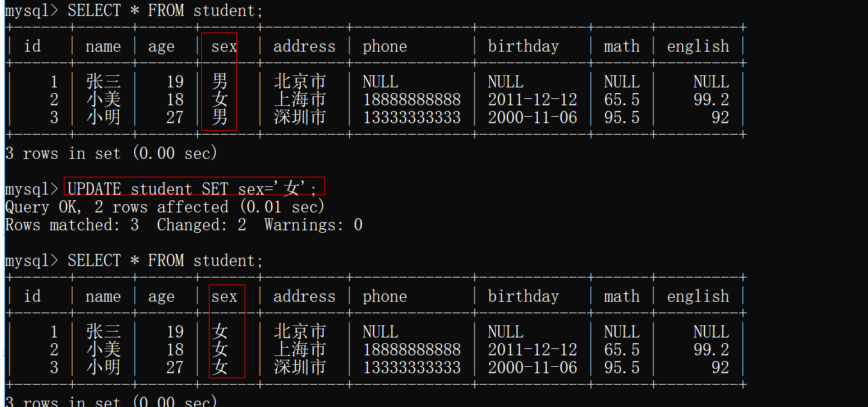
Task: Click the sex column header in first table
Action: coord(224,47)
